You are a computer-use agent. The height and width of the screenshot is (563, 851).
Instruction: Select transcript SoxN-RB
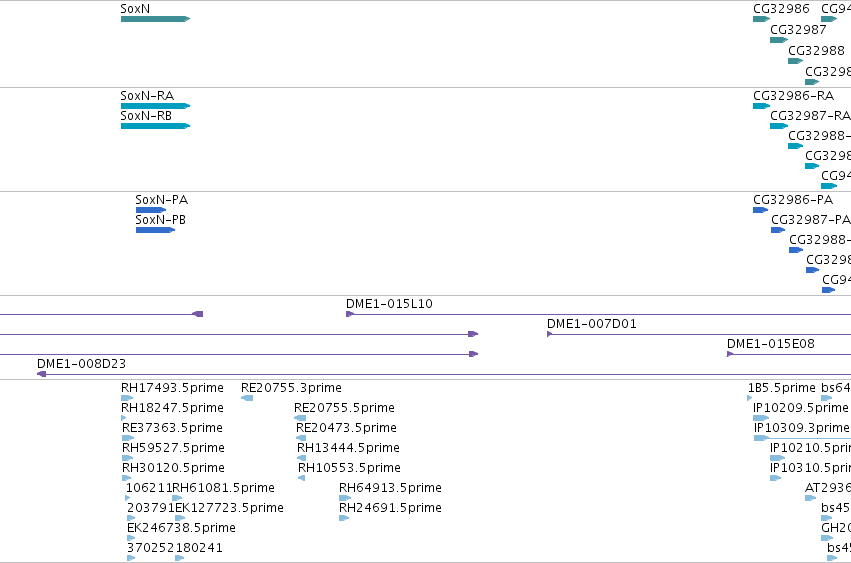click(x=155, y=126)
